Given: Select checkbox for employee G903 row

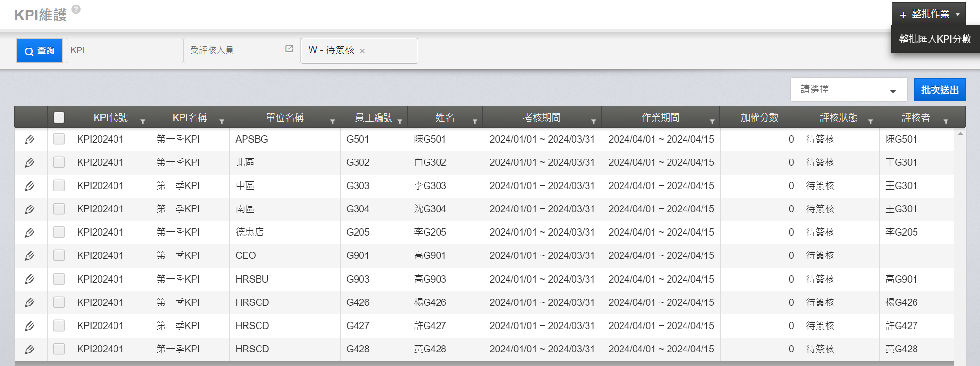Looking at the screenshot, I should coord(59,279).
